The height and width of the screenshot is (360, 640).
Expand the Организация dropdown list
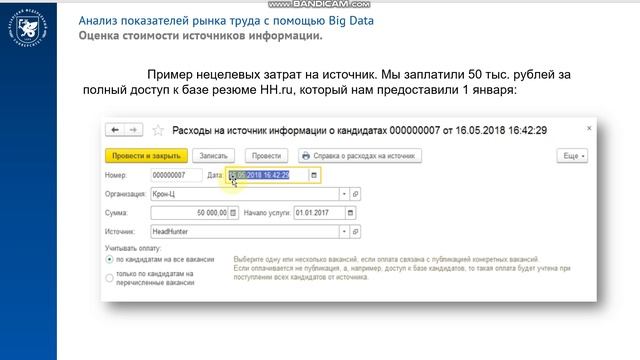point(344,194)
